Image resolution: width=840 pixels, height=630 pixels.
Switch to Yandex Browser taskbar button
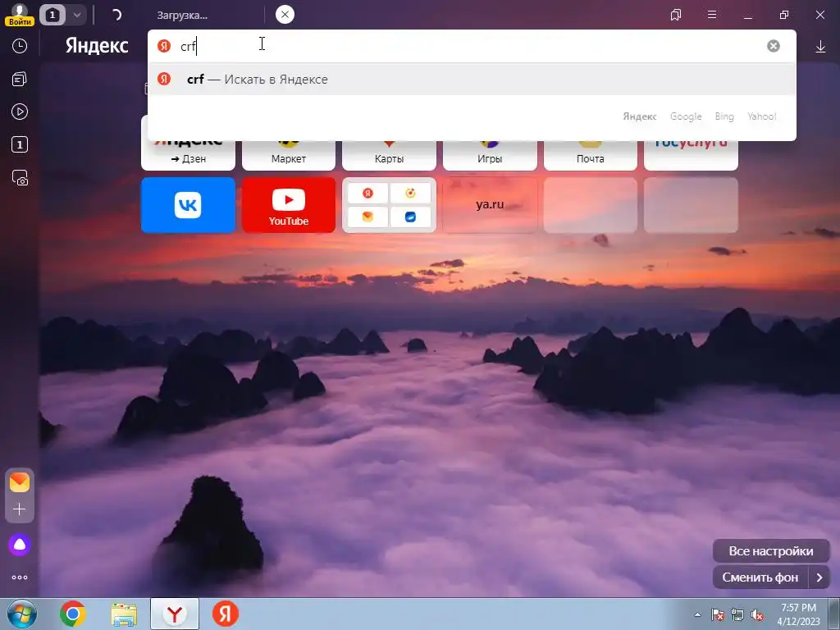click(x=175, y=614)
